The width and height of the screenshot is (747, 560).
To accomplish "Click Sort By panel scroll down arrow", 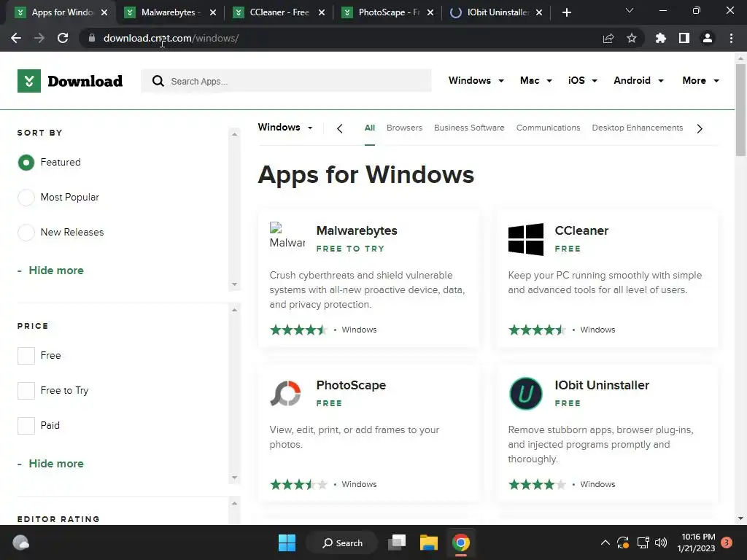I will point(234,284).
